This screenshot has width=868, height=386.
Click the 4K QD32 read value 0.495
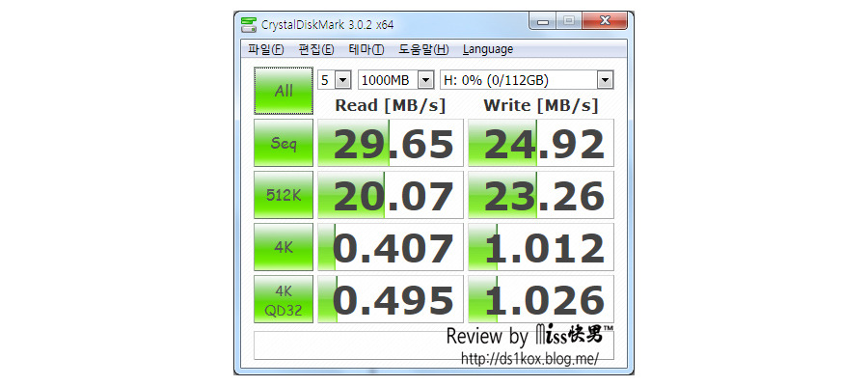[x=391, y=299]
